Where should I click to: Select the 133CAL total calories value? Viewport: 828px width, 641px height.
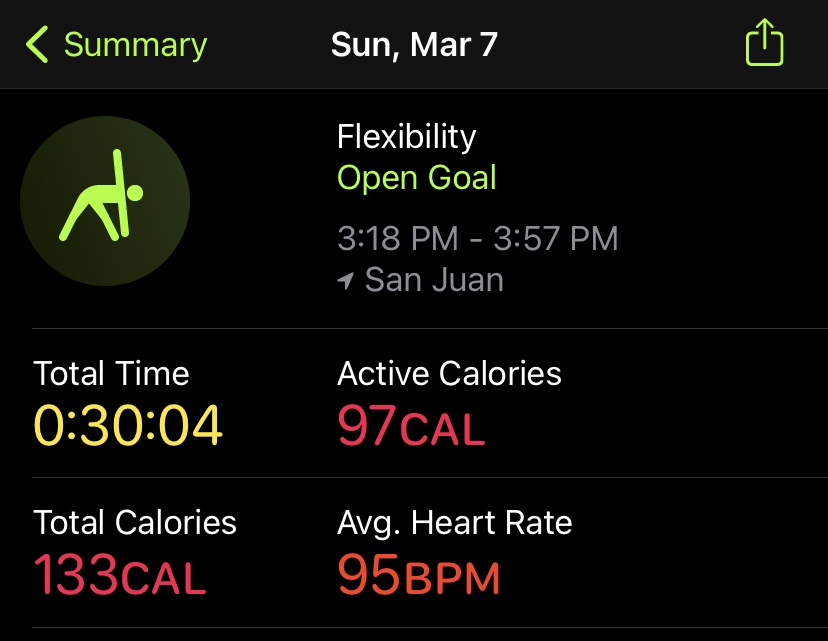[x=119, y=575]
